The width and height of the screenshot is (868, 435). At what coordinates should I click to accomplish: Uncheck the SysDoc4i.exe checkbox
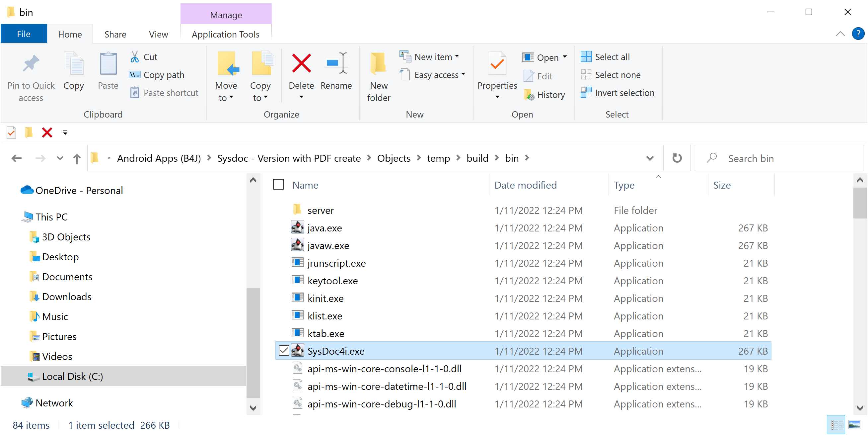tap(284, 351)
